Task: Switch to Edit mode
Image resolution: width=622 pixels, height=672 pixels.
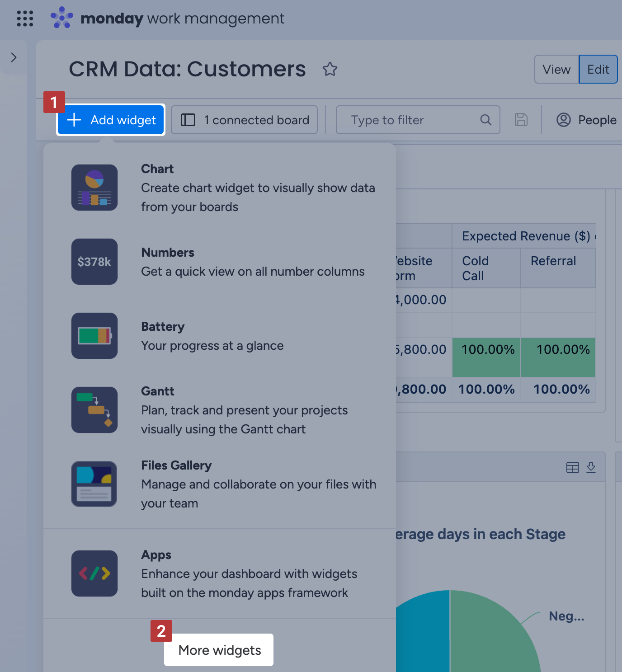Action: (598, 69)
